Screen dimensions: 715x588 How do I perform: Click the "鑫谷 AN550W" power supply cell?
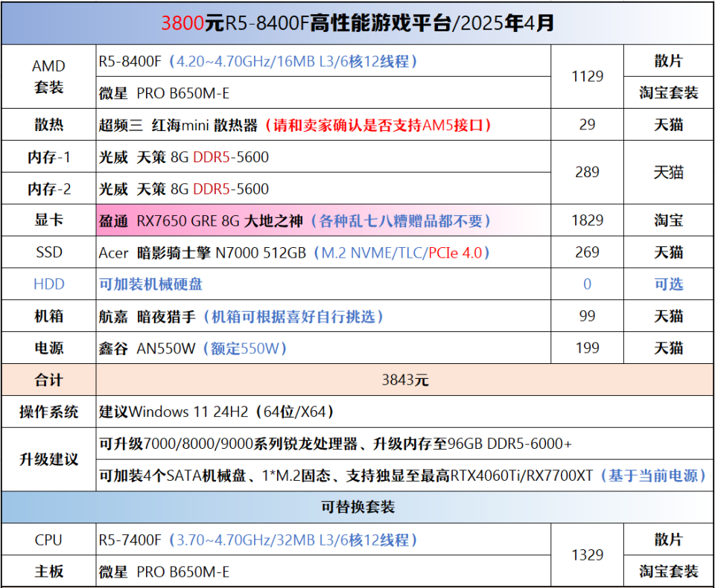coord(323,348)
